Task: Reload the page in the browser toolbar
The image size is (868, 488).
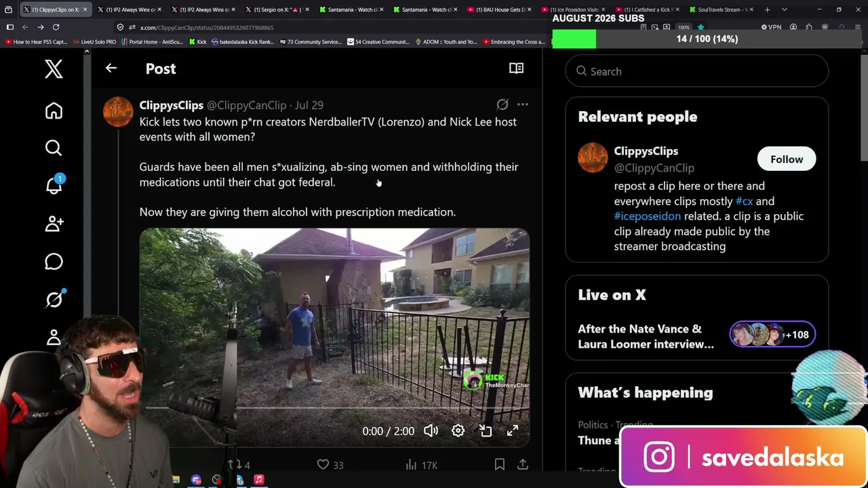Action: pyautogui.click(x=56, y=27)
